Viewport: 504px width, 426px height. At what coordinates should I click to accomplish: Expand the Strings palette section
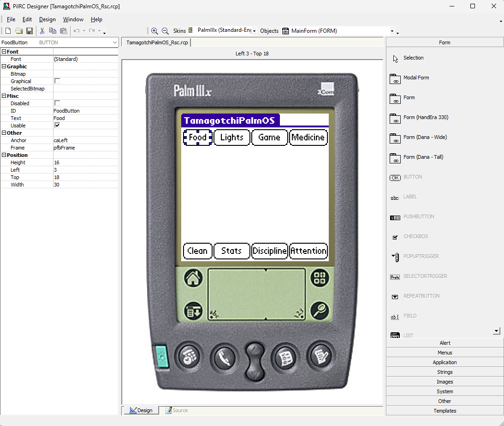[445, 372]
